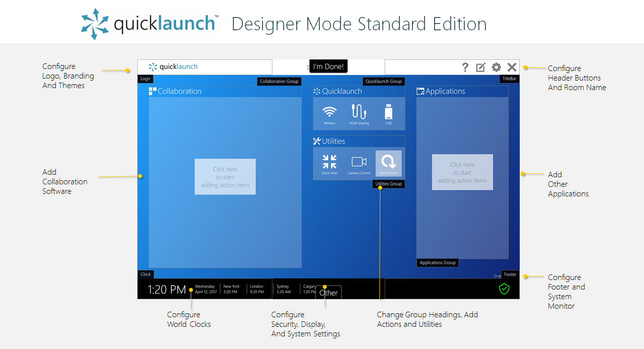Click the I'm Done! button
Screen dimensions: 644x349
pos(329,66)
